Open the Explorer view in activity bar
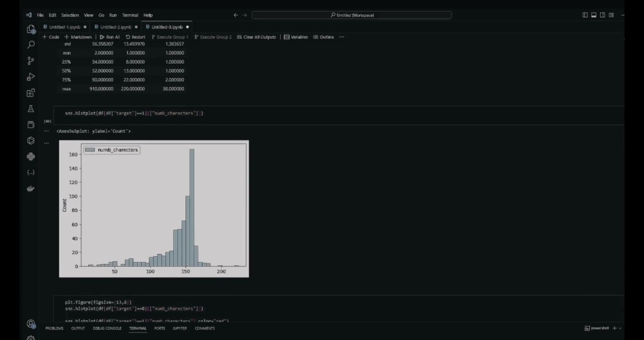 pos(31,29)
